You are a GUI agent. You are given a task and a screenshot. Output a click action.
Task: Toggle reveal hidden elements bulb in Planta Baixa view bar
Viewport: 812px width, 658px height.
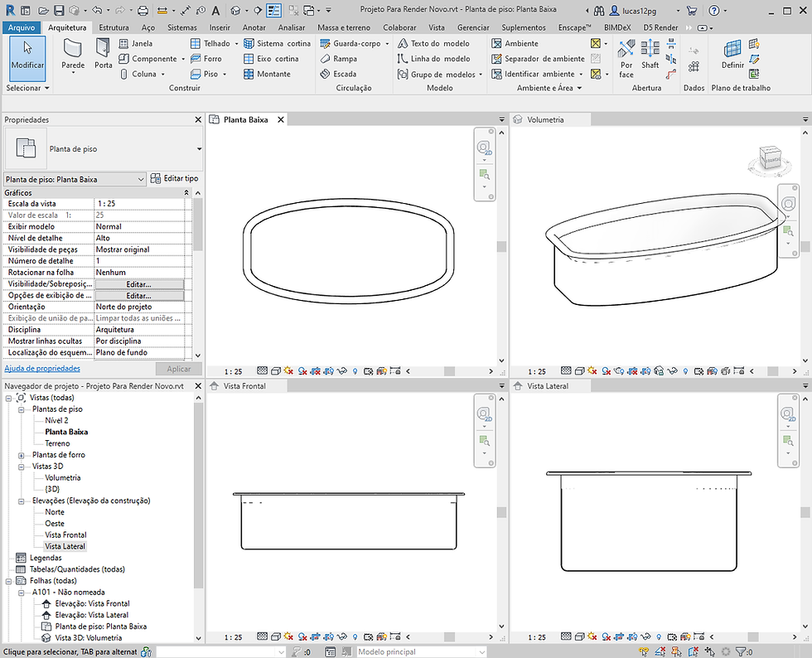pos(355,371)
